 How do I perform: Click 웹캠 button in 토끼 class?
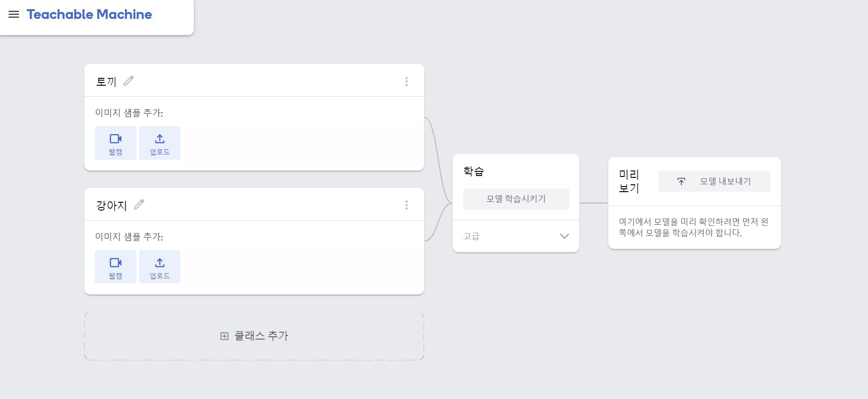pos(116,143)
